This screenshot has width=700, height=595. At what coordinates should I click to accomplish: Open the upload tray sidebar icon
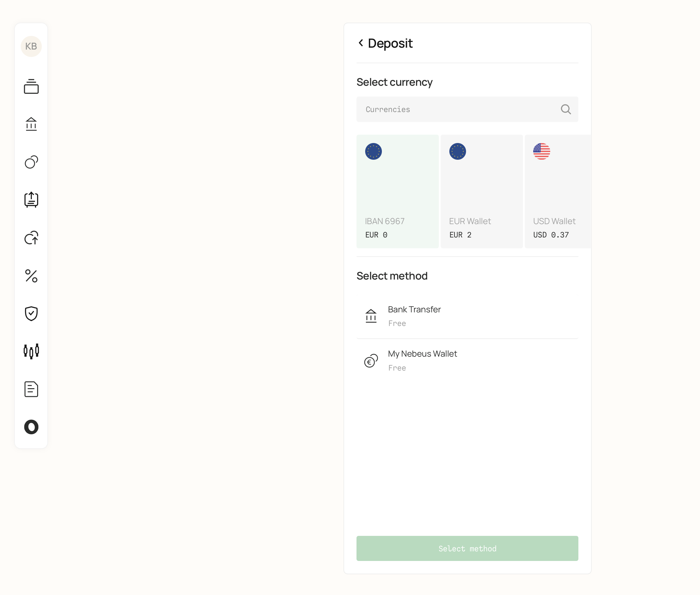click(x=31, y=200)
